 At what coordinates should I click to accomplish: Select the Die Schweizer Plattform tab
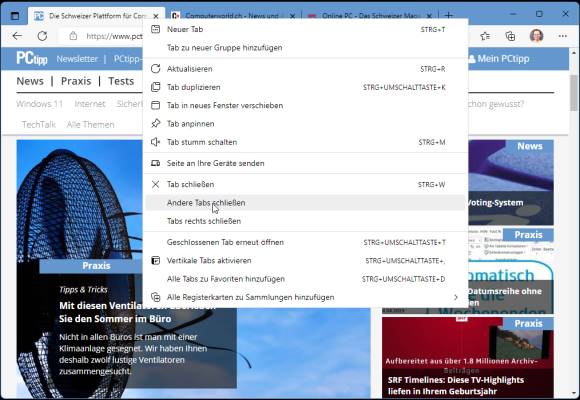point(96,16)
